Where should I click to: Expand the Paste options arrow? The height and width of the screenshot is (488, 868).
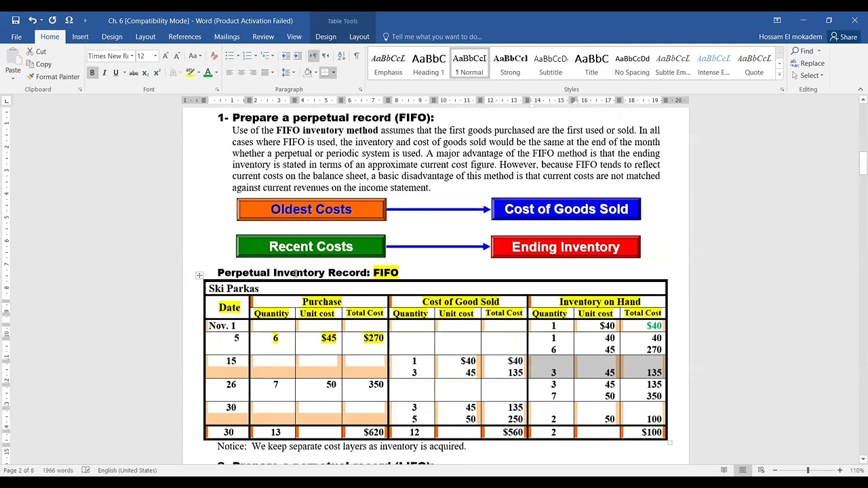click(x=13, y=78)
